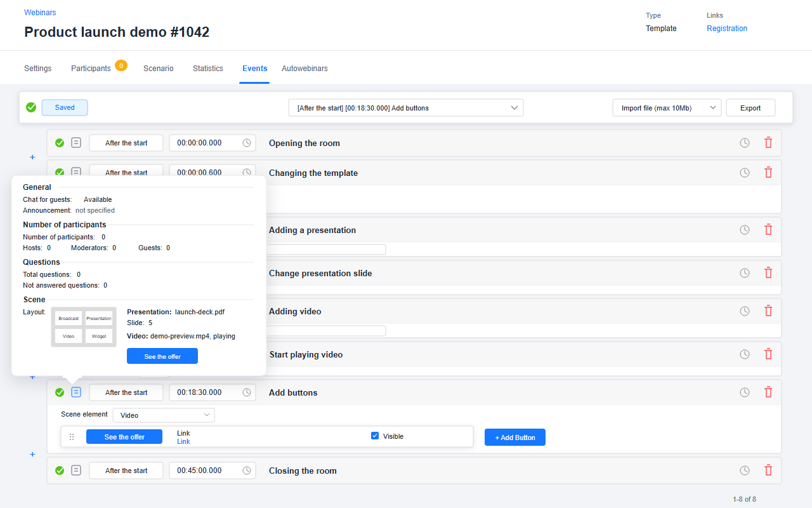Delete the Start playing video event
Image resolution: width=812 pixels, height=508 pixels.
(x=768, y=354)
